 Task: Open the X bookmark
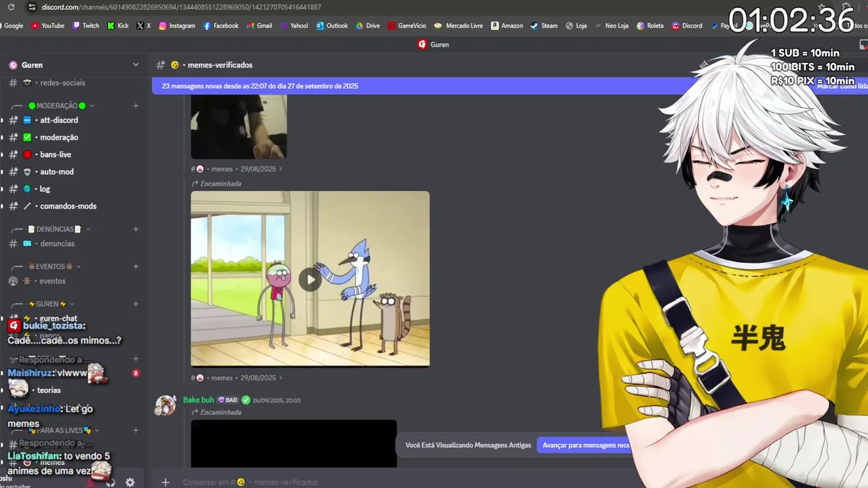coord(143,26)
